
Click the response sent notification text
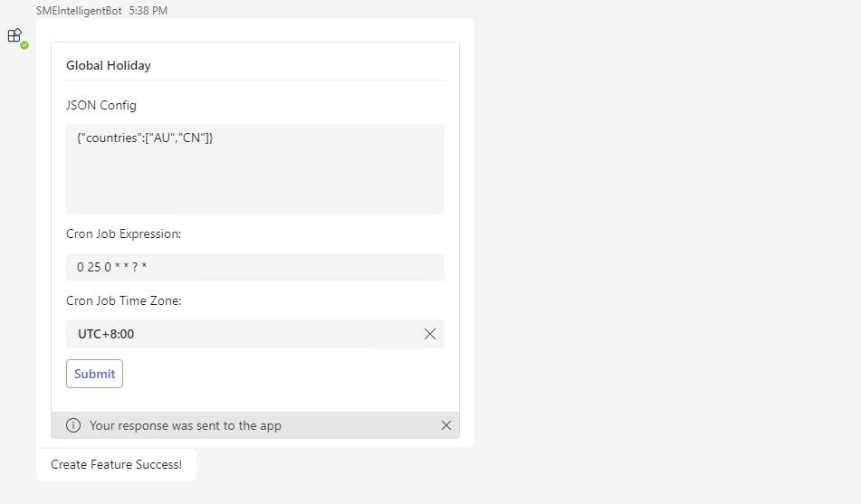point(186,425)
